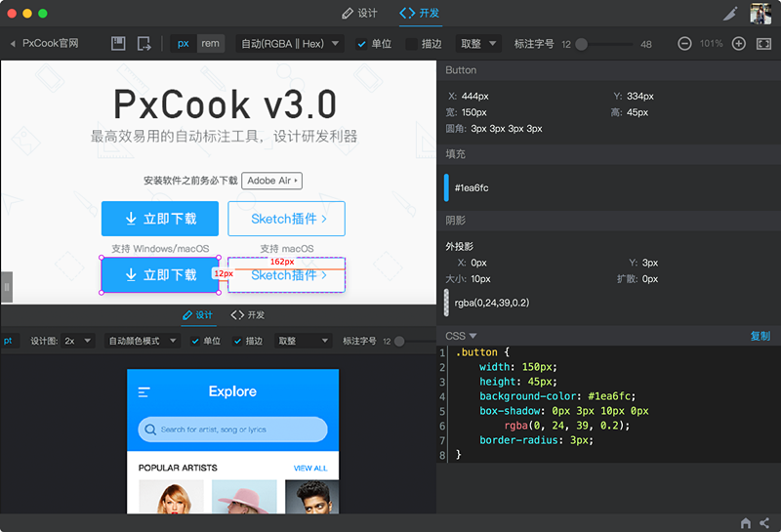Viewport: 781px width, 532px height.
Task: Click the collapse handle at canvas left edge
Action: point(7,287)
